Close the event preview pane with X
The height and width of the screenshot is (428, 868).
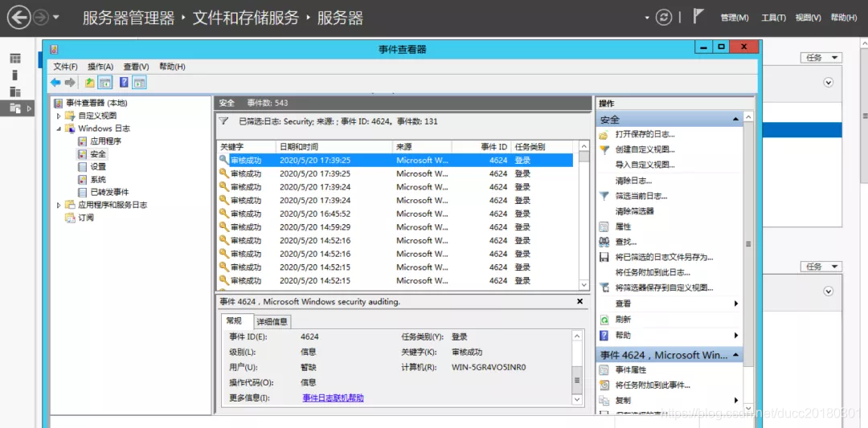click(579, 301)
